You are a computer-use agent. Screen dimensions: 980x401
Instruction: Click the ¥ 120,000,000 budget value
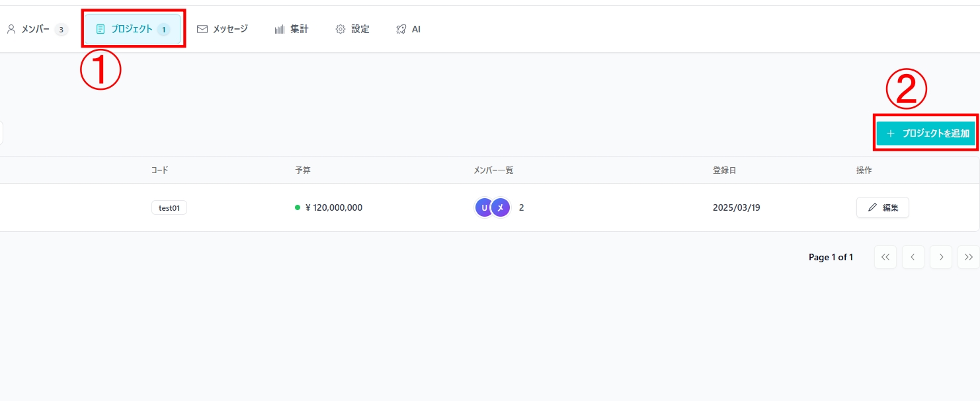click(x=334, y=207)
